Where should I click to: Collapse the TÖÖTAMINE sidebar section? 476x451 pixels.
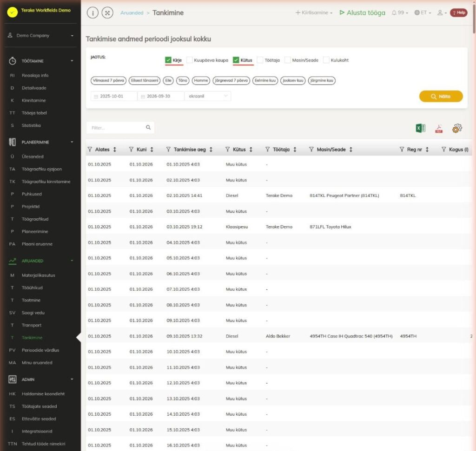click(x=41, y=61)
